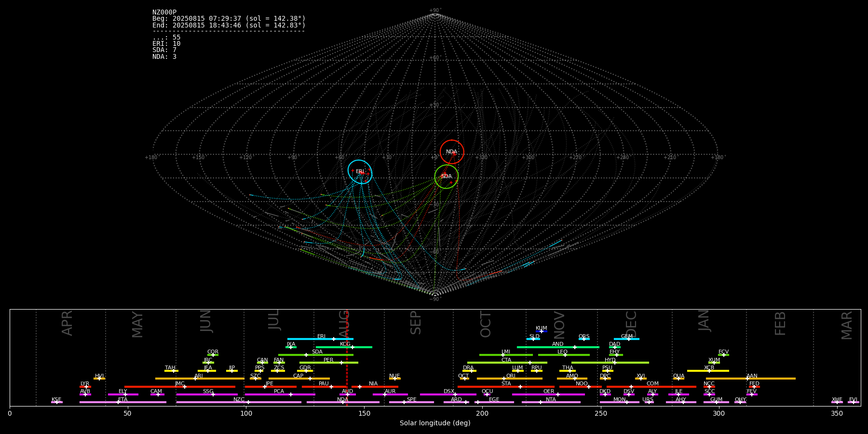Click the 'Solar longitude (deg)' axis title
This screenshot has height=434, width=868.
pyautogui.click(x=435, y=423)
